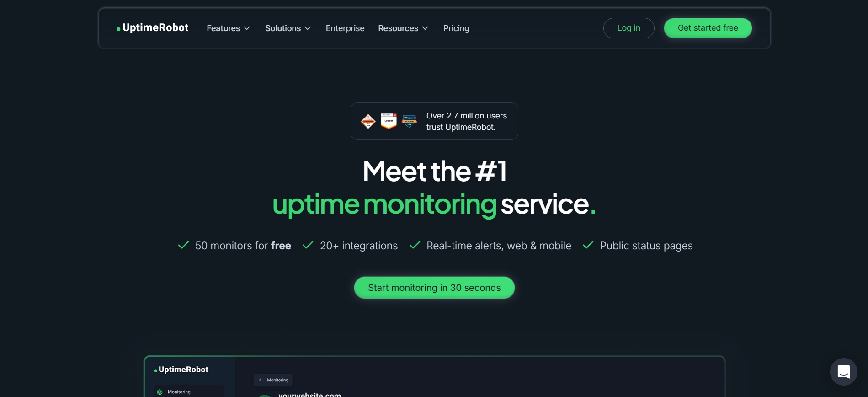
Task: Expand the Features dropdown chevron
Action: 247,28
